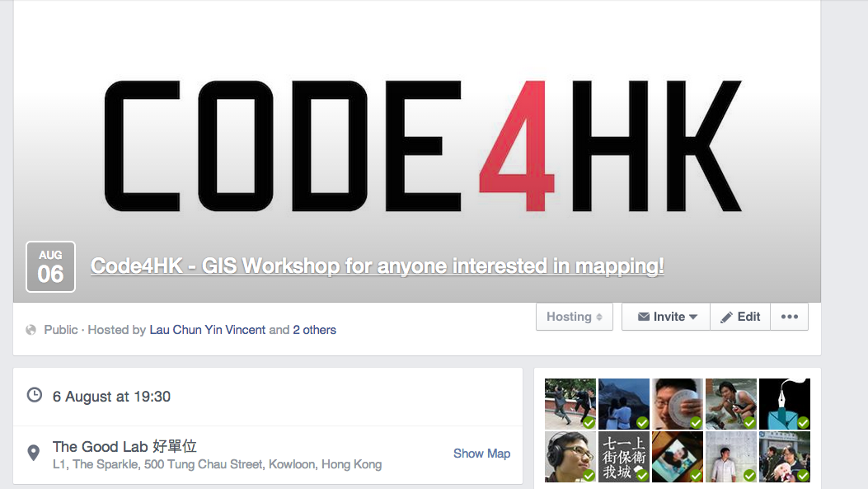This screenshot has width=868, height=489.
Task: Open attendee avatar with fountain pen graphic
Action: 785,404
